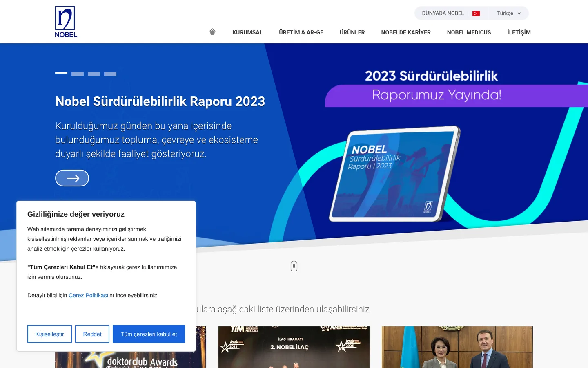
Task: Click the Reddet button
Action: pos(92,334)
